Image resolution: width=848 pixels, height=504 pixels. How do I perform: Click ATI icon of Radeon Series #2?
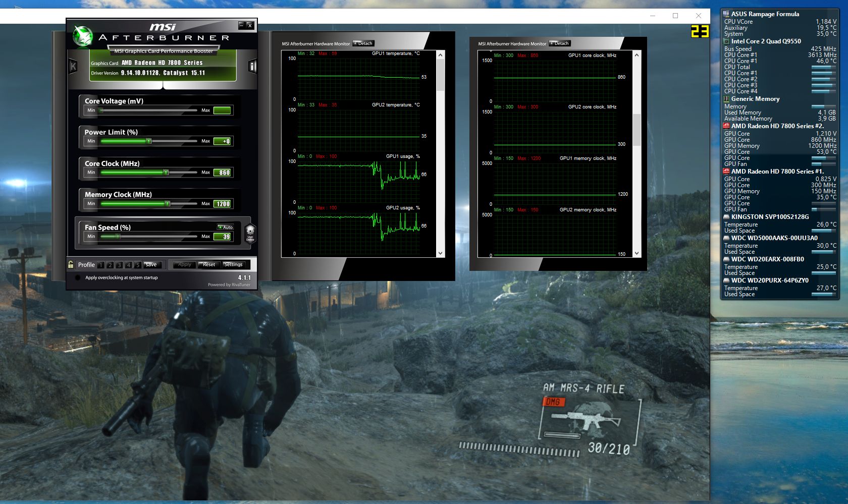point(726,126)
